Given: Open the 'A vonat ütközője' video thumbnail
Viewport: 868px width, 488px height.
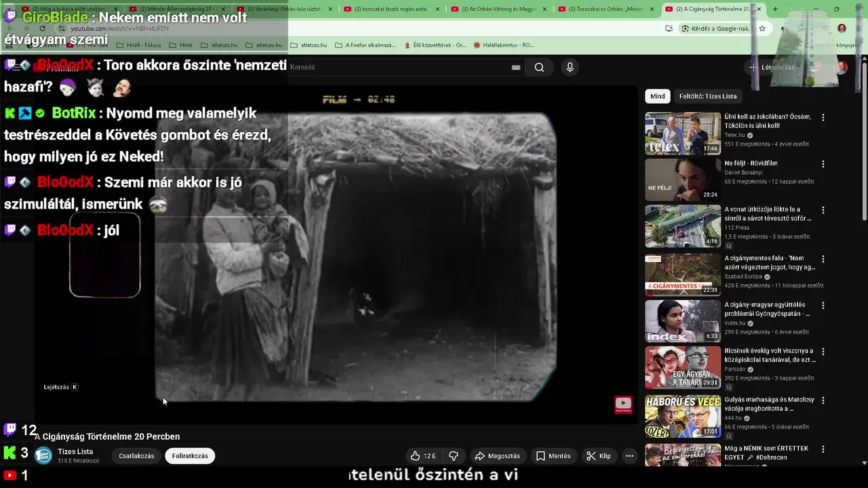Looking at the screenshot, I should coord(682,226).
